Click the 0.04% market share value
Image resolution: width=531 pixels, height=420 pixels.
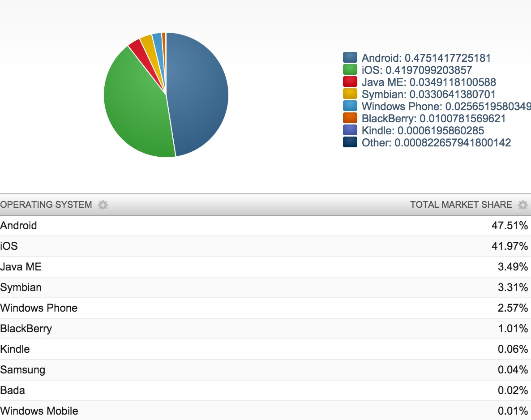[513, 370]
